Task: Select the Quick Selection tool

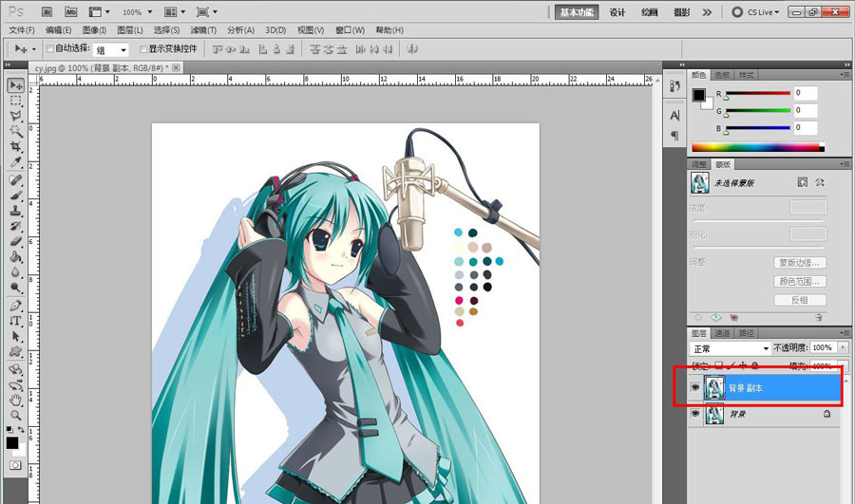Action: pyautogui.click(x=16, y=131)
